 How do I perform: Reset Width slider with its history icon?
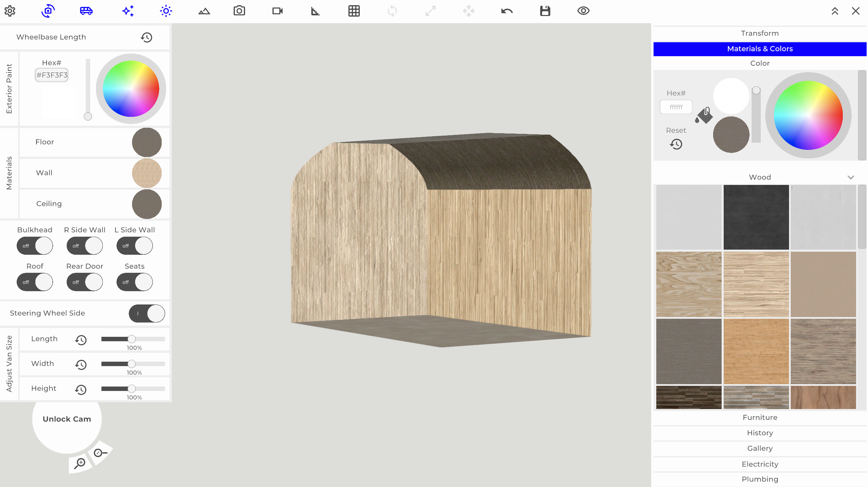[x=81, y=365]
